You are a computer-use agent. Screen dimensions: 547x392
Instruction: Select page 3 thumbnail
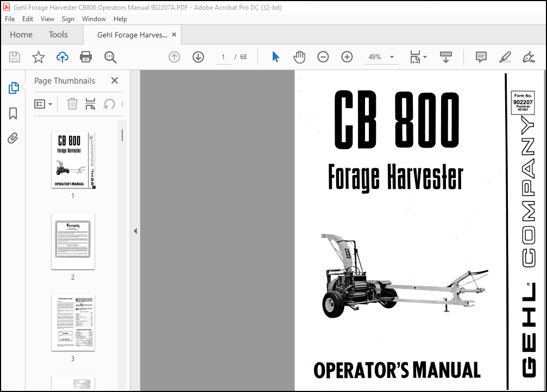click(x=73, y=323)
